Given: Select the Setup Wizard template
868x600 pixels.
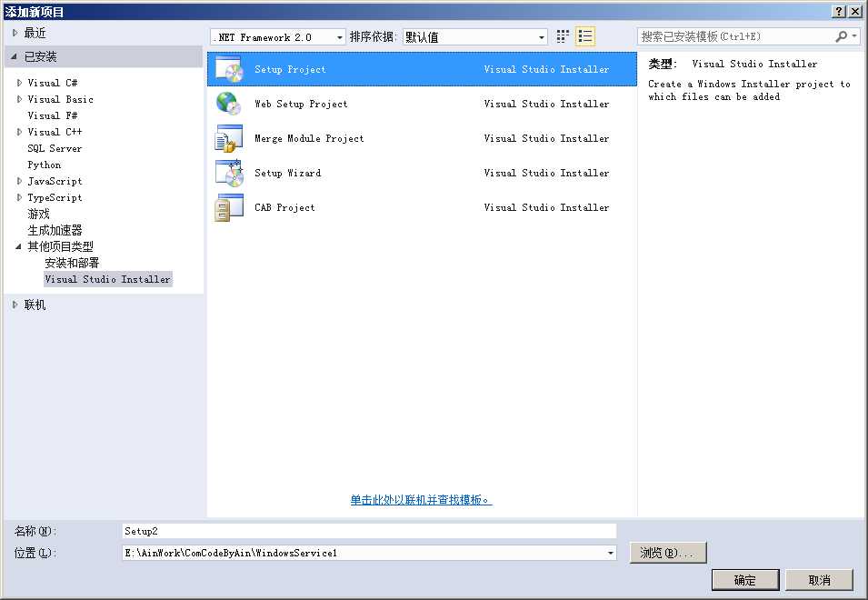Looking at the screenshot, I should [x=422, y=173].
